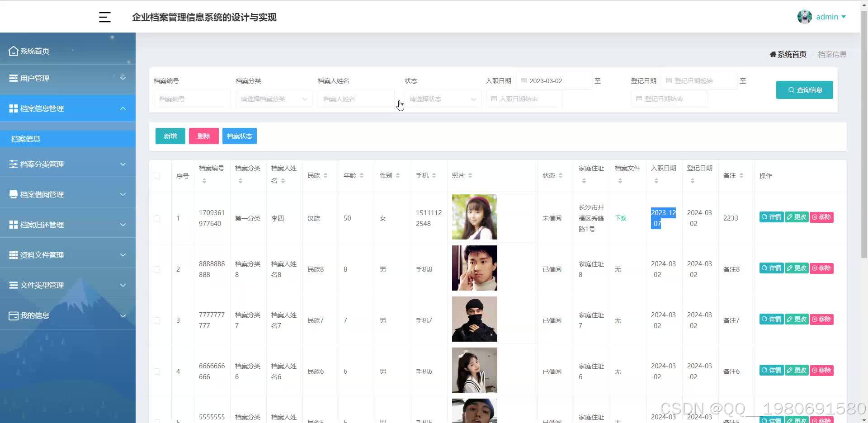Sort by 备注 column arrows

click(741, 175)
